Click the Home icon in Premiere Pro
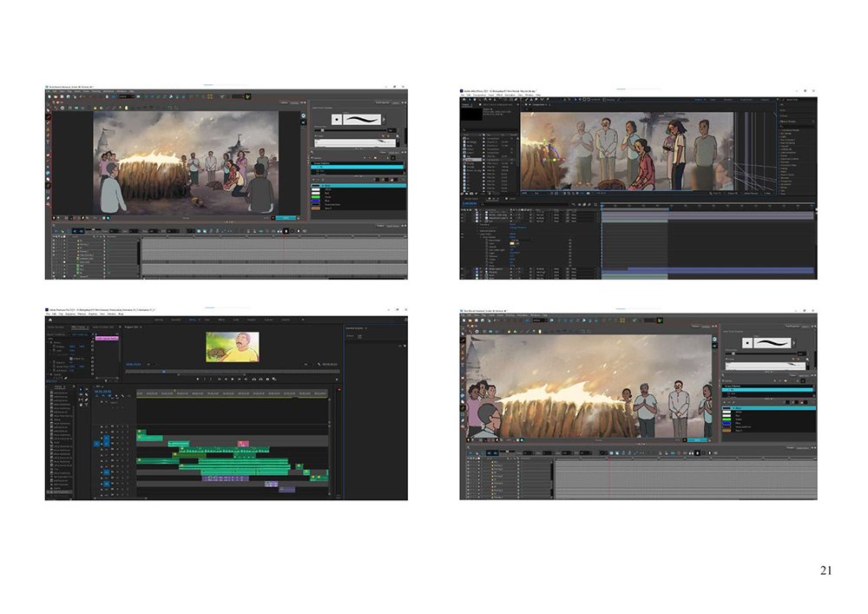The width and height of the screenshot is (868, 614). [x=49, y=320]
